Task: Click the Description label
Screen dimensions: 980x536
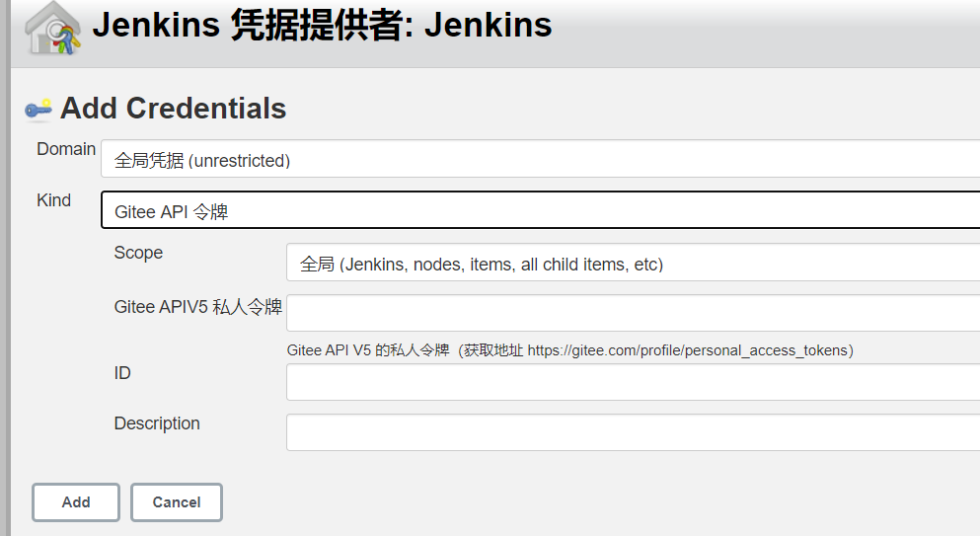Action: tap(157, 423)
